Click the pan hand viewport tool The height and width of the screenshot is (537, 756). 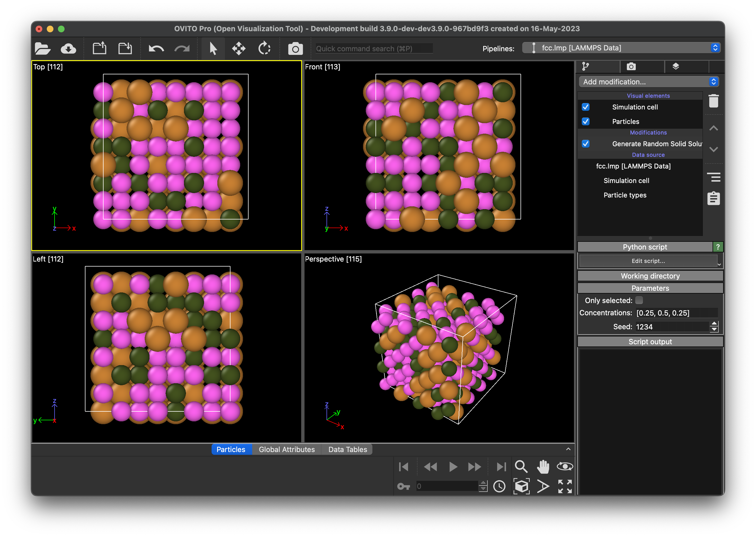543,467
